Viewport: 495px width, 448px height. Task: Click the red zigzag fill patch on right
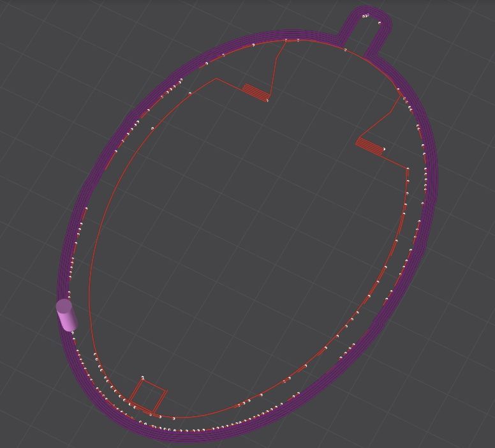tap(370, 147)
